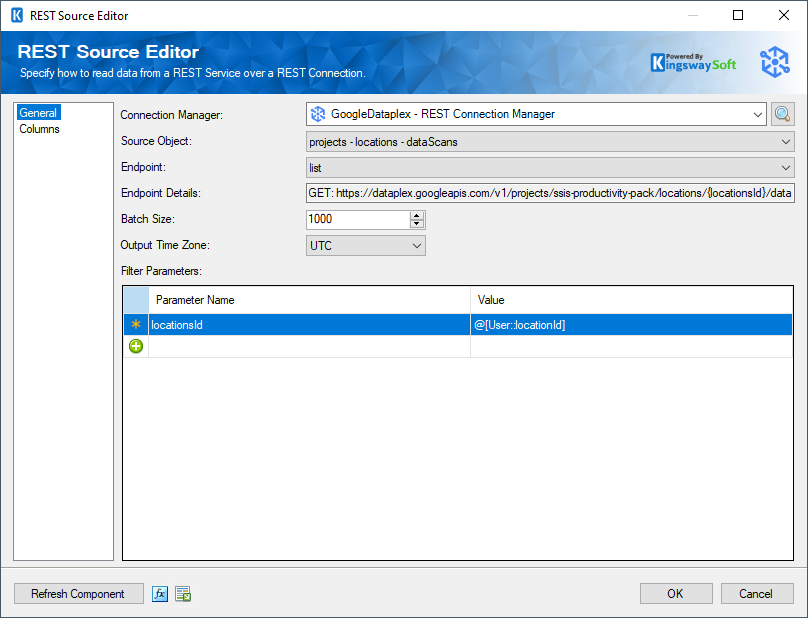
Task: Click the Value column header
Action: click(x=631, y=300)
